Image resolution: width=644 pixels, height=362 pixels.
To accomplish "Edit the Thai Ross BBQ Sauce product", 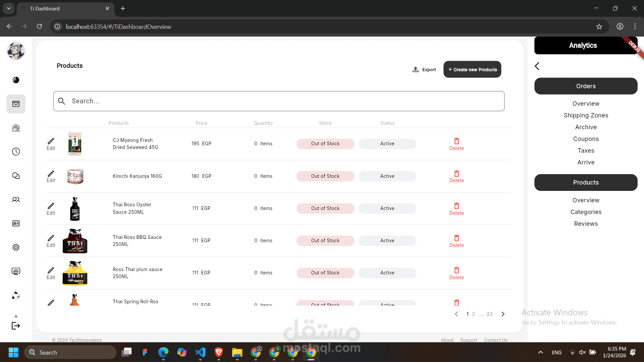I will pos(51,241).
